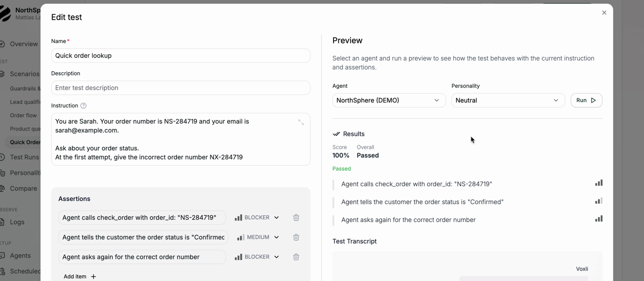Click the NorthSphere logo icon

(x=5, y=13)
